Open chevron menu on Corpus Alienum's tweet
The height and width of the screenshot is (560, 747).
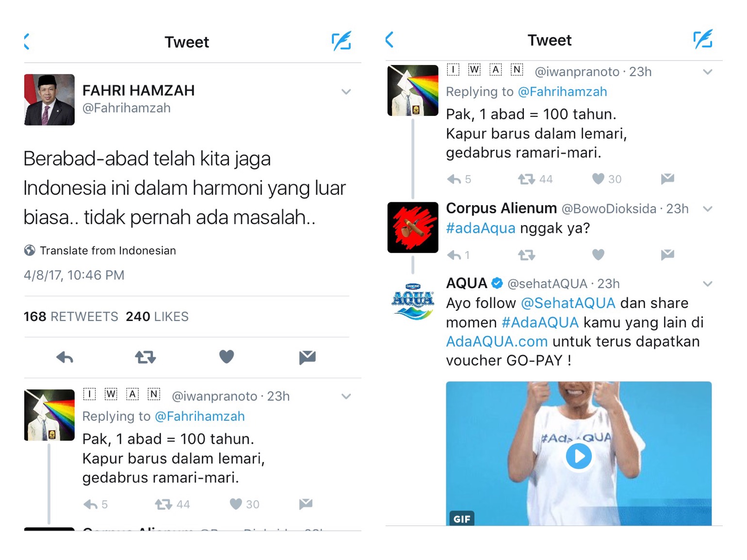708,209
